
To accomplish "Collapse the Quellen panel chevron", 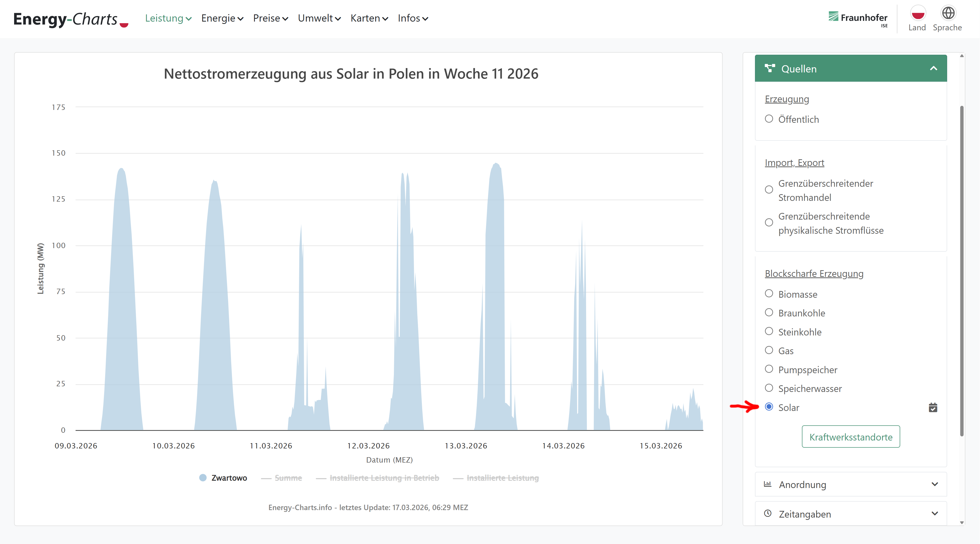I will click(x=933, y=69).
